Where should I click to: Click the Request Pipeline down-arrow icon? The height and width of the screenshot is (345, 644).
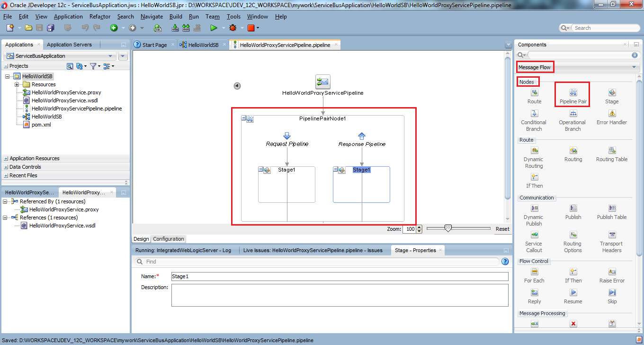pos(287,136)
